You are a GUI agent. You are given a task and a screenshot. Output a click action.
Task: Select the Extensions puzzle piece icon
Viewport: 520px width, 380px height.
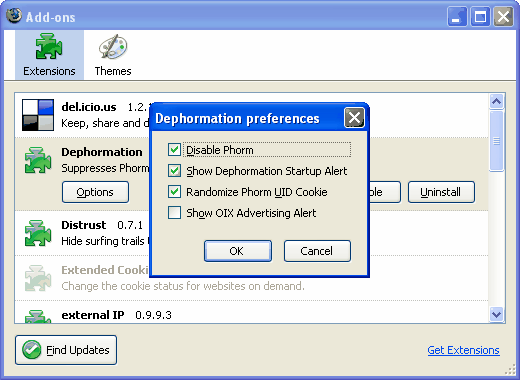pos(49,46)
